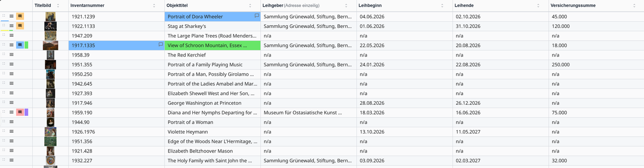Viewport: 644px width, 168px height.
Task: Click Versicherungssumme value 250.000
Action: coord(561,65)
